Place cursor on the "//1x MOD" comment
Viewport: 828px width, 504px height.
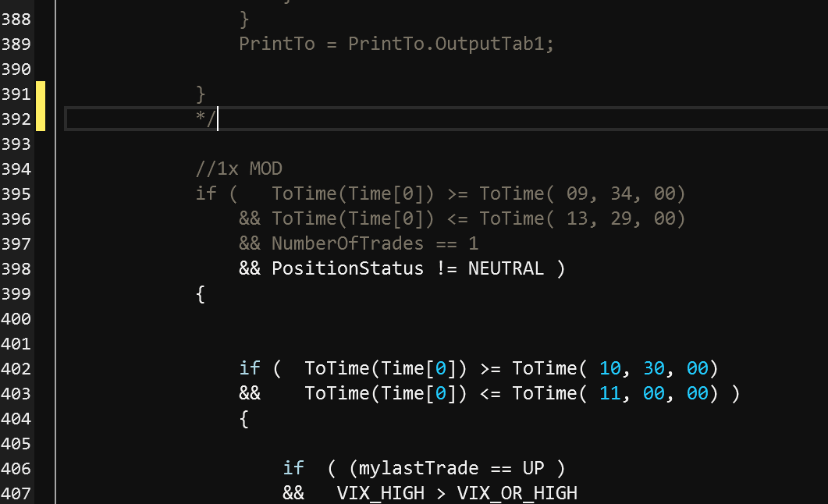(239, 169)
